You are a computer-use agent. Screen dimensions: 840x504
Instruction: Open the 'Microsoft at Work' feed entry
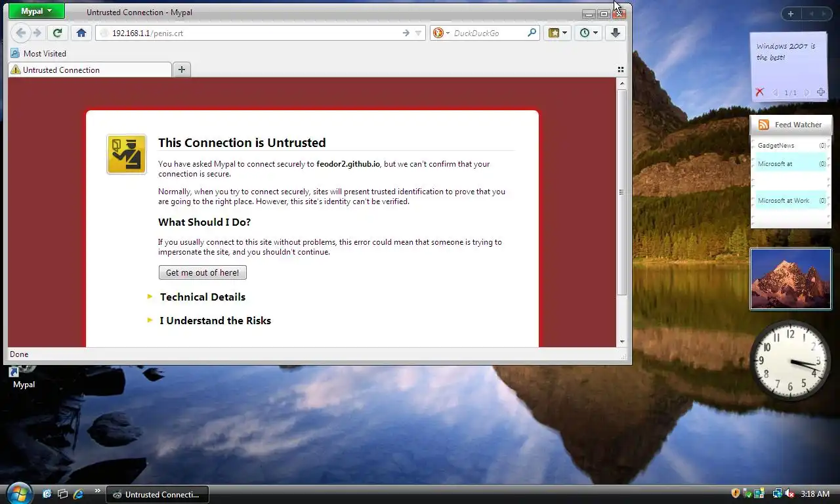tap(791, 201)
